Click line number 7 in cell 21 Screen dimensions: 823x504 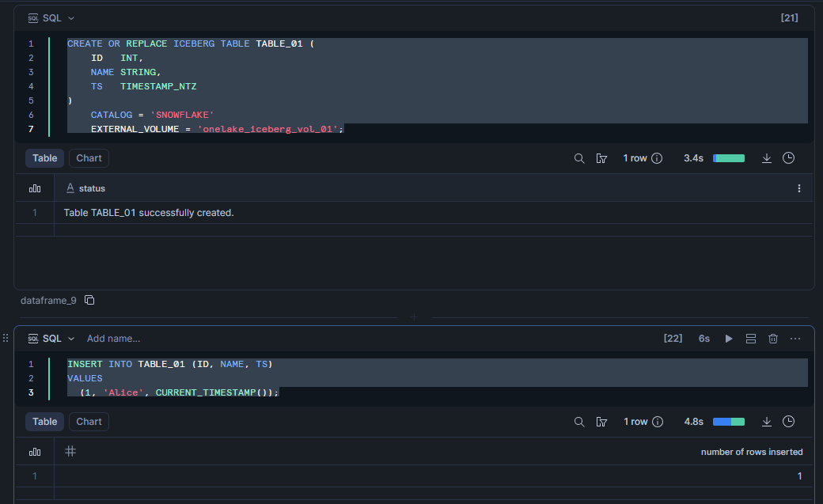click(31, 129)
